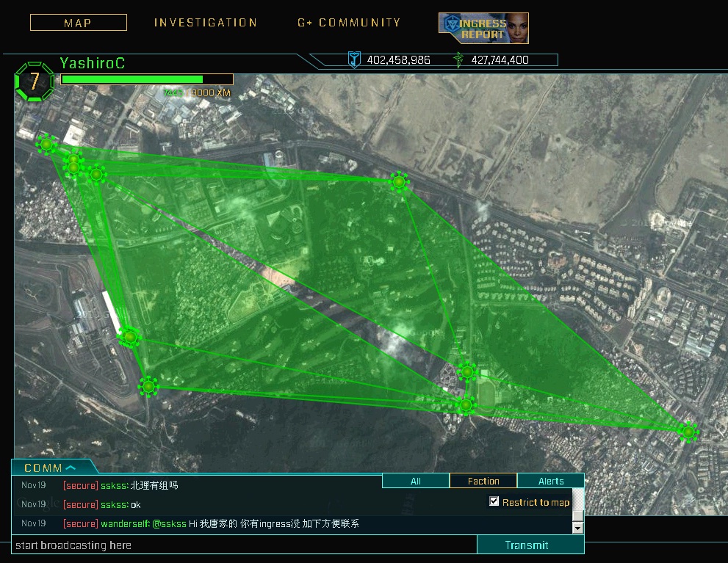
Task: Click the Transmit button
Action: 530,545
